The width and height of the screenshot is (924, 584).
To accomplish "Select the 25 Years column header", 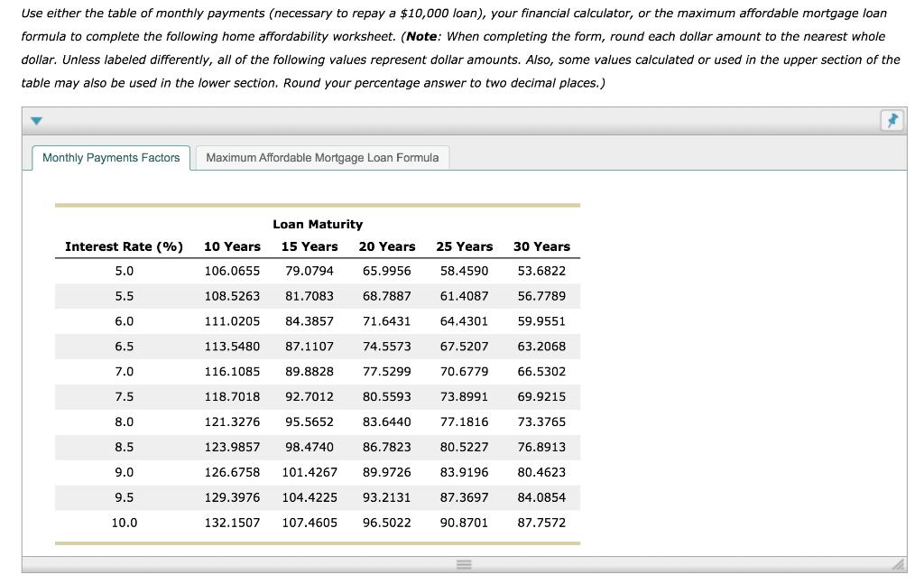I will click(465, 246).
